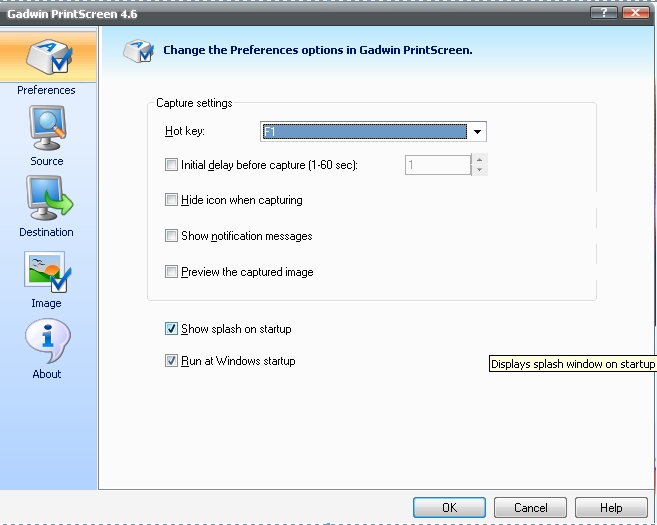Close the Gadwin PrintScreen dialog
The image size is (657, 525).
pos(636,13)
